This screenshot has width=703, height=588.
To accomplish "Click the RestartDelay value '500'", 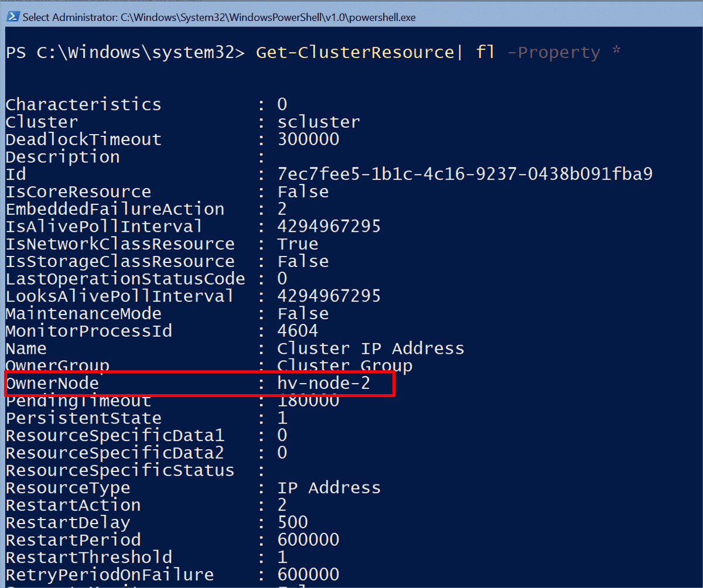I will 292,522.
